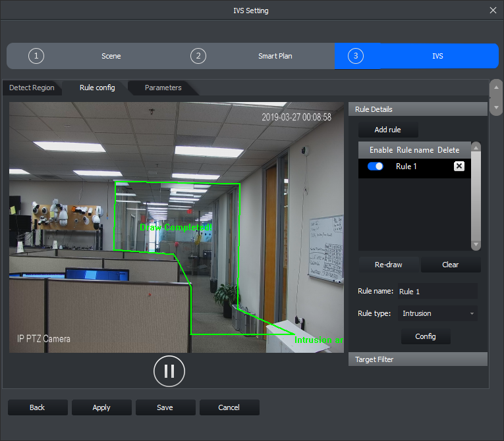Collapse the Rule Details section header
The image size is (504, 441).
tap(418, 109)
